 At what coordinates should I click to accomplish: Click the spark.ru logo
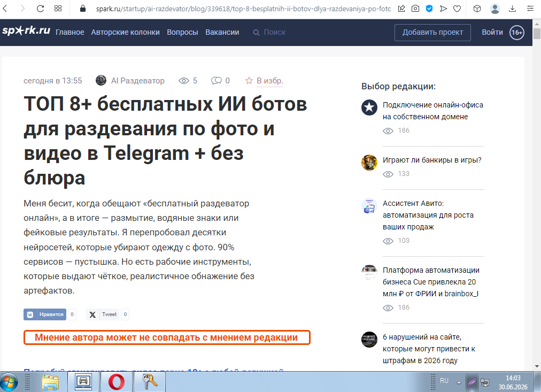tap(26, 30)
